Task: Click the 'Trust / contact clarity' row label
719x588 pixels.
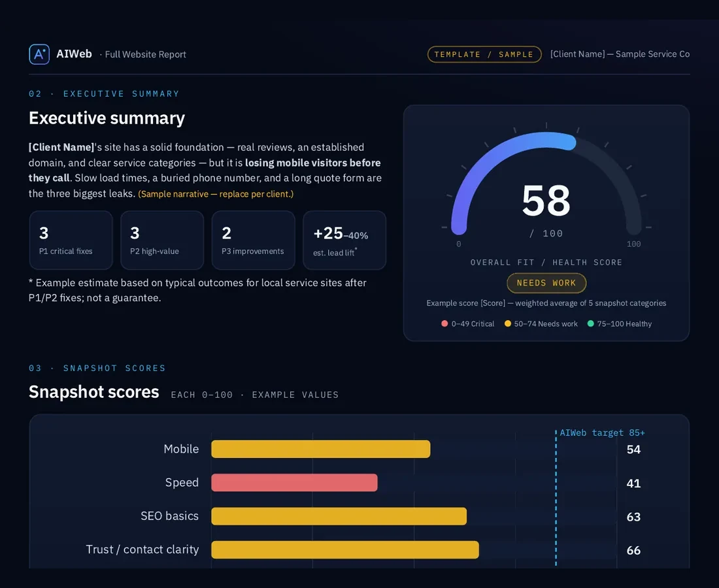Action: pyautogui.click(x=142, y=549)
